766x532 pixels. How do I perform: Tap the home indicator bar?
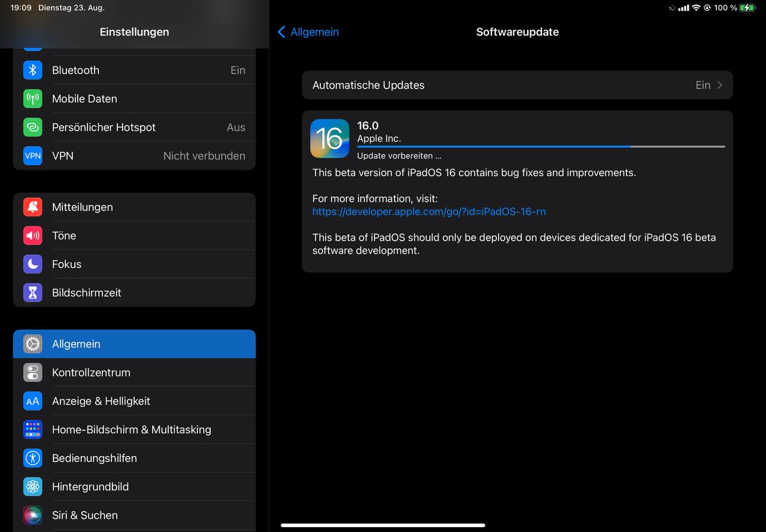383,525
